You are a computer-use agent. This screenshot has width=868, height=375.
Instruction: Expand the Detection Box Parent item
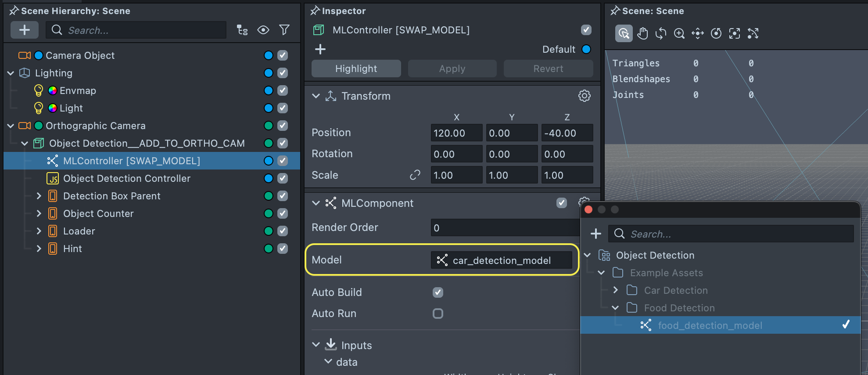point(39,196)
